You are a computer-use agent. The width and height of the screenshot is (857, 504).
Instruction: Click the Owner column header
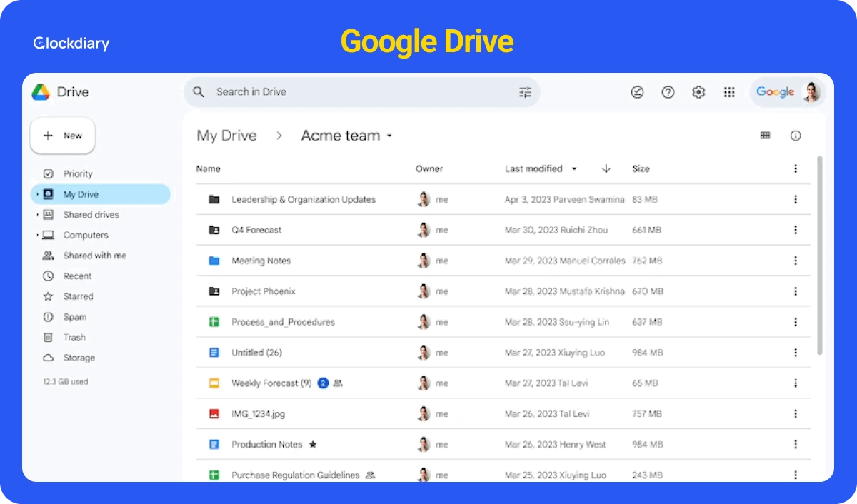pyautogui.click(x=429, y=169)
